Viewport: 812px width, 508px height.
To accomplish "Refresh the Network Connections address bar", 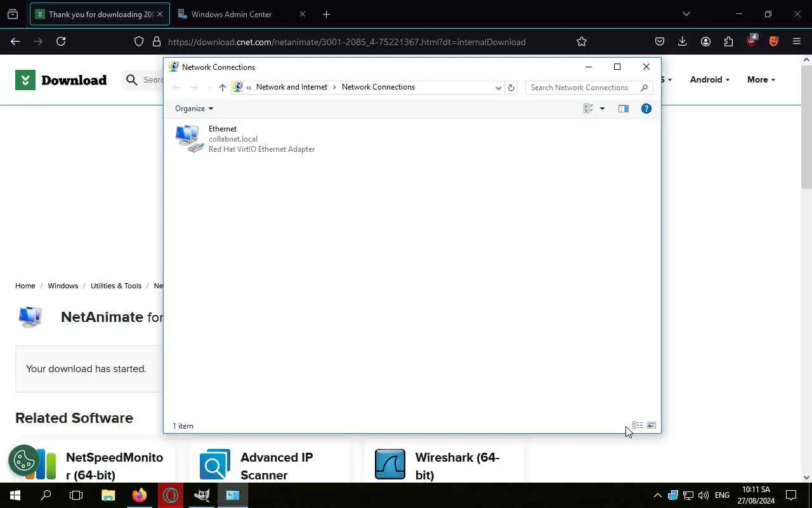I will (511, 88).
